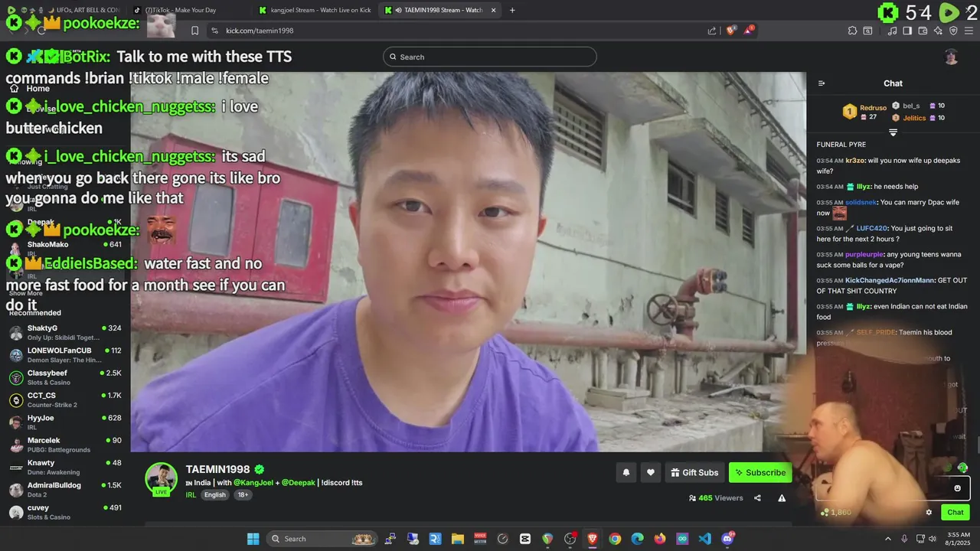Image resolution: width=980 pixels, height=551 pixels.
Task: Open Visual Studio Code from the taskbar
Action: pos(705,539)
